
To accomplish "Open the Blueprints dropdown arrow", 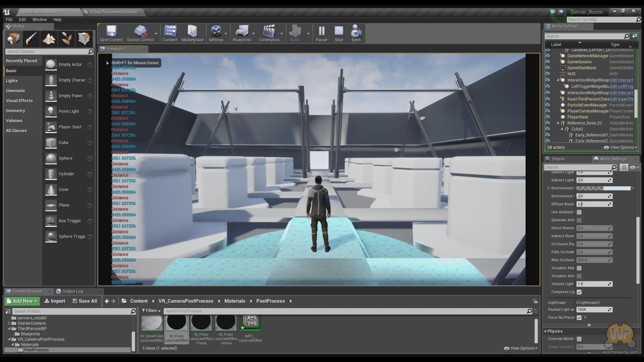I will (x=254, y=34).
